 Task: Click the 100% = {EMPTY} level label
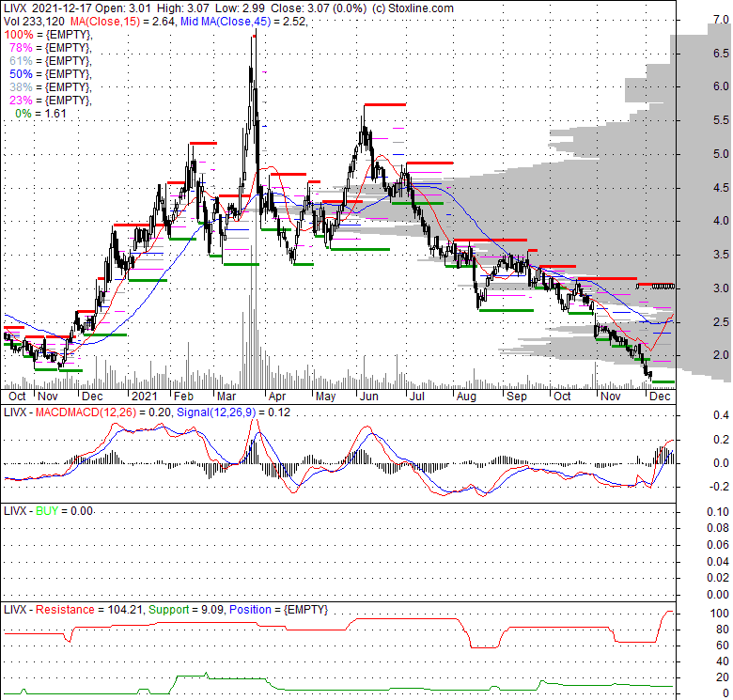tap(48, 35)
